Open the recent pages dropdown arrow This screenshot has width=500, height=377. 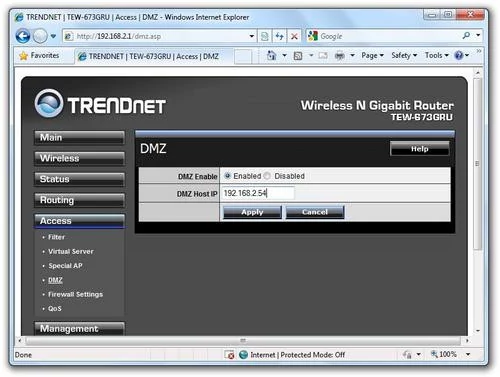click(x=53, y=36)
